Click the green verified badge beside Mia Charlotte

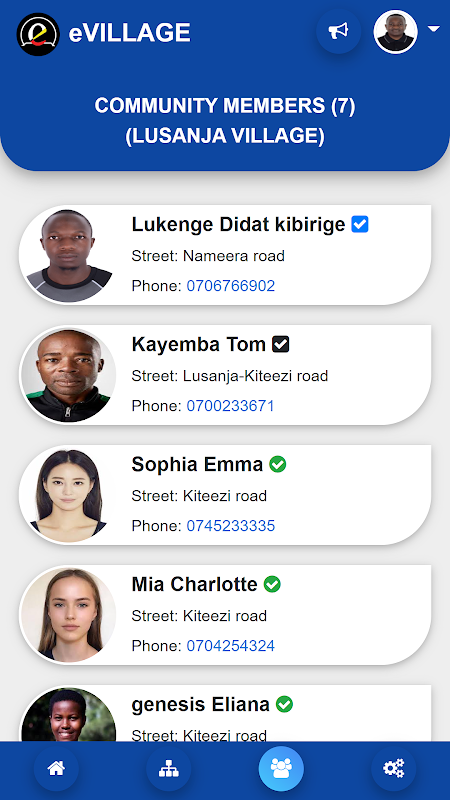point(272,584)
